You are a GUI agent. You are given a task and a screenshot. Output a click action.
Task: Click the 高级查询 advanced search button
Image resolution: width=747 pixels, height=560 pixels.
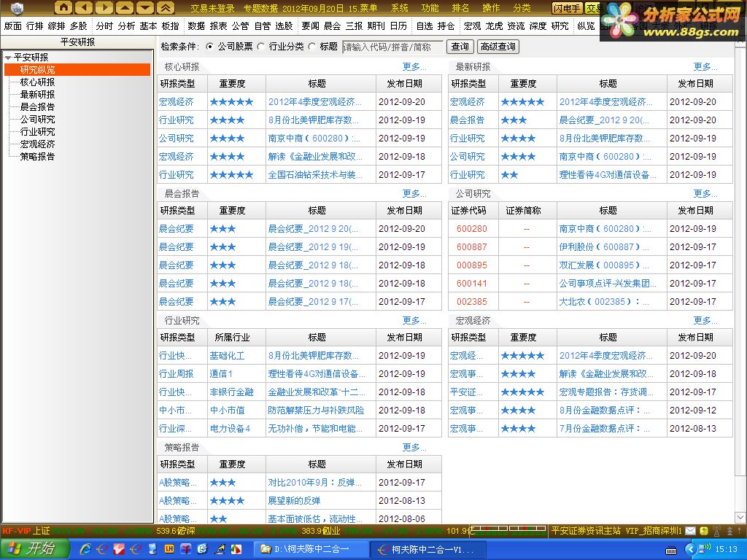coord(498,47)
